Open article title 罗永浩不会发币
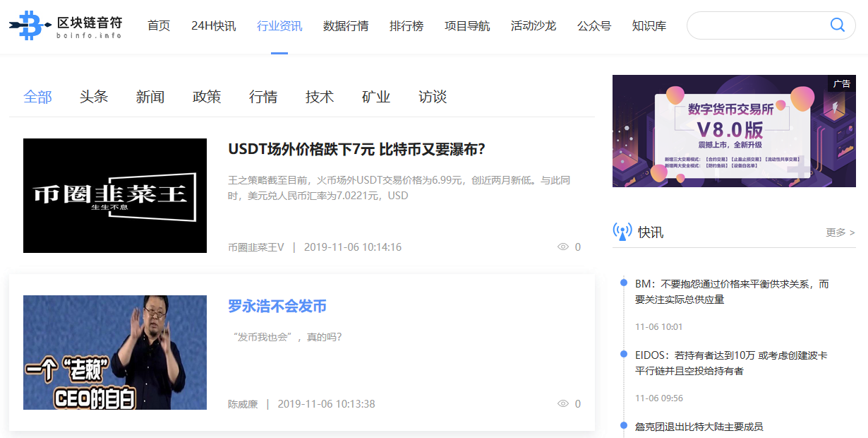868x438 pixels. coord(277,307)
